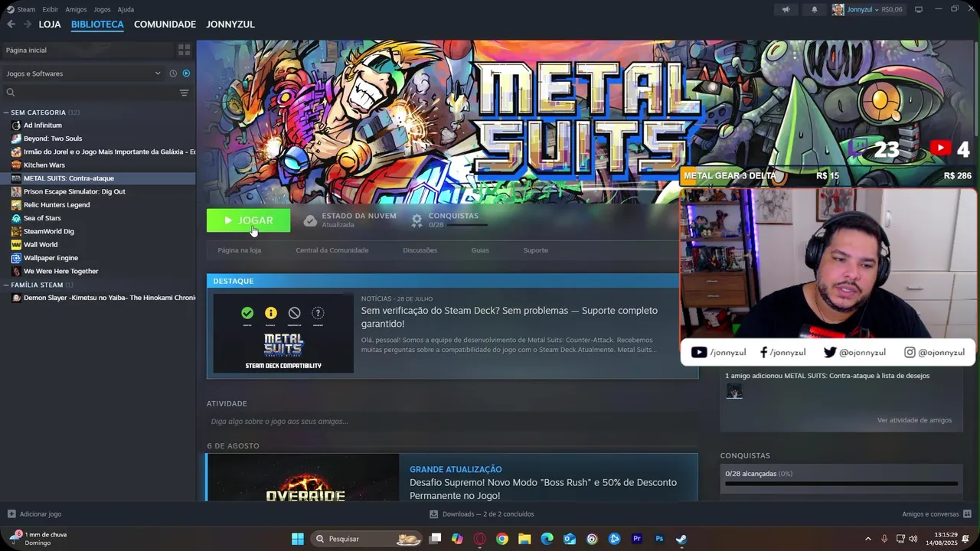
Task: Open Friends and chat icon
Action: (967, 514)
